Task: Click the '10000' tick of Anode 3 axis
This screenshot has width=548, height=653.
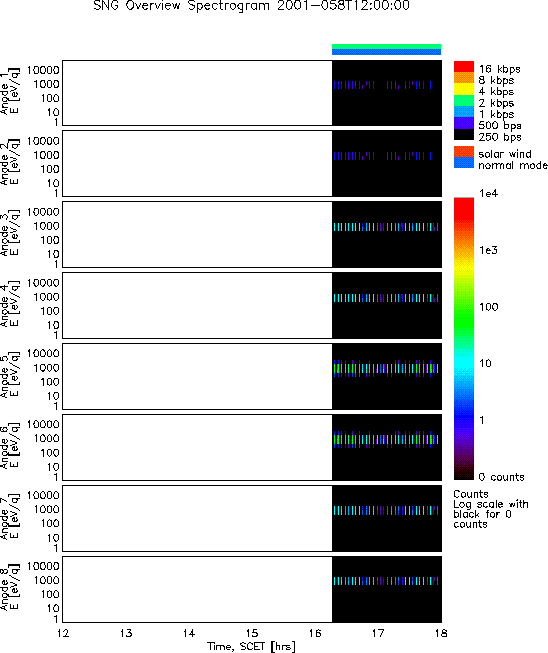Action: point(43,212)
